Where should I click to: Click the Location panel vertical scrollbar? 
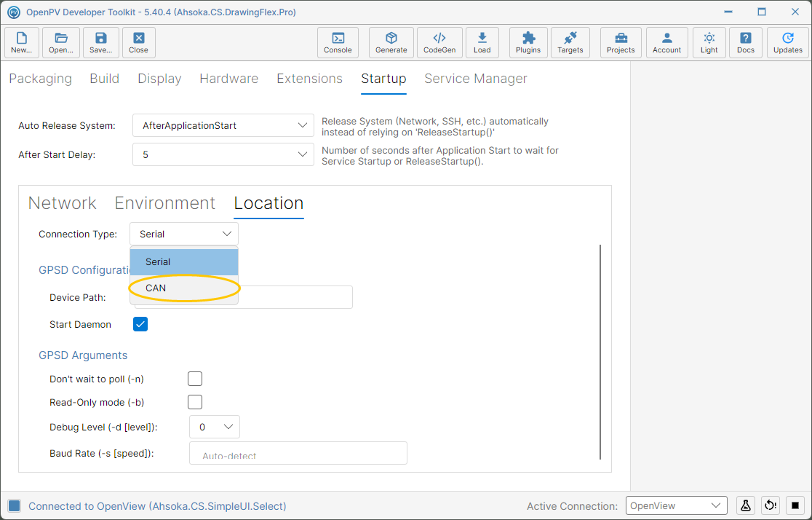(x=600, y=352)
